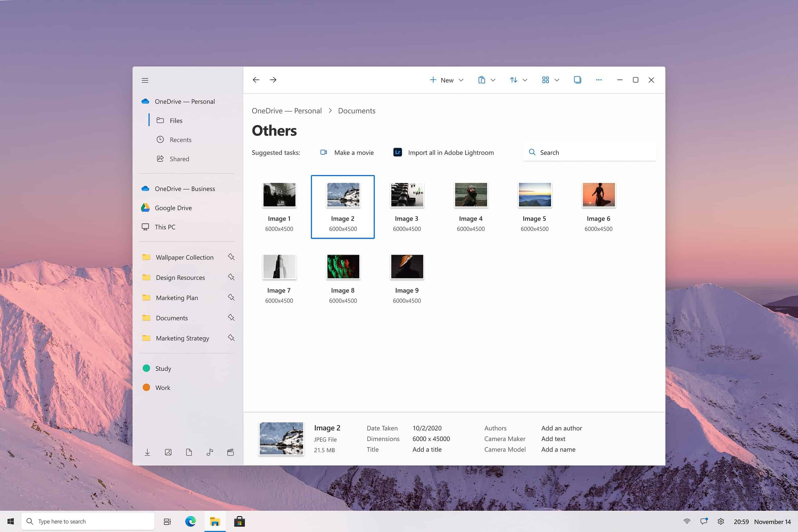The image size is (798, 532).
Task: Open Videos clapperboard icon in sidebar
Action: [x=230, y=452]
